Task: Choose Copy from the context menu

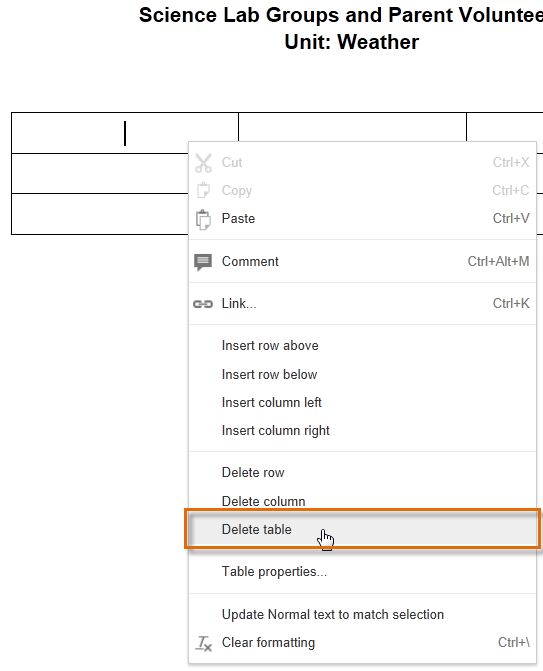Action: click(x=362, y=190)
